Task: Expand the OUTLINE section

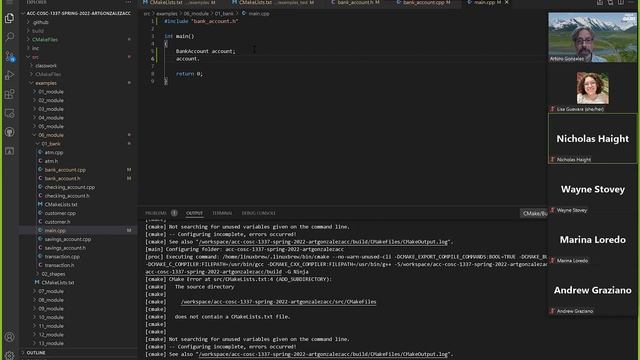Action: pyautogui.click(x=36, y=353)
